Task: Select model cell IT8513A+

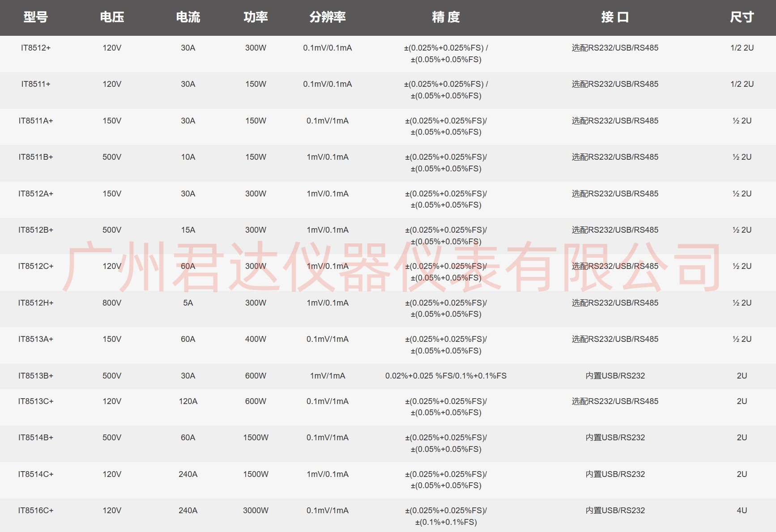Action: [36, 339]
